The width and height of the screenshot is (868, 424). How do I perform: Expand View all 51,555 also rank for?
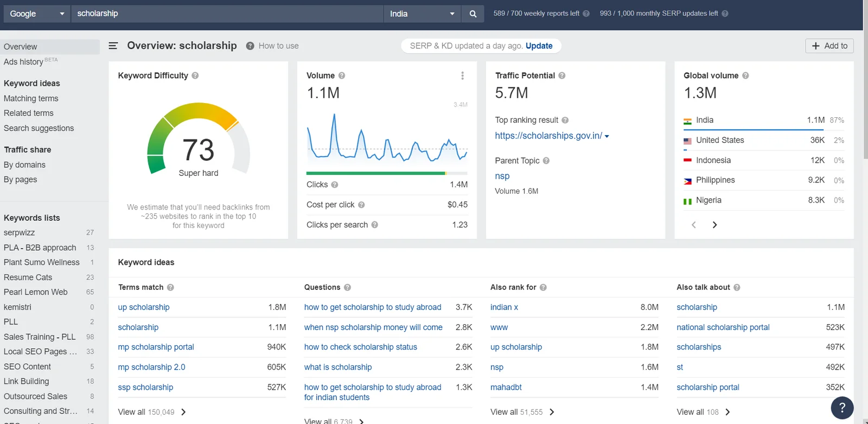coord(522,412)
